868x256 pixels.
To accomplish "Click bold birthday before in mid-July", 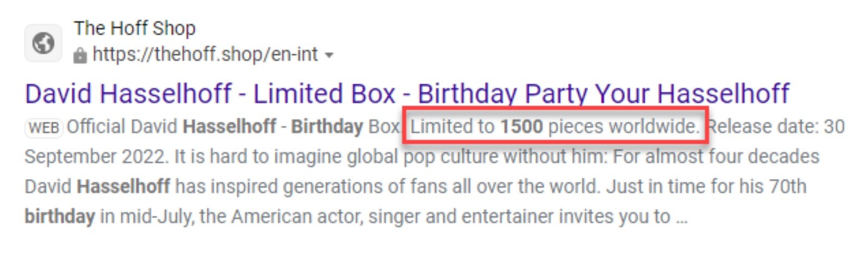I will pyautogui.click(x=60, y=217).
